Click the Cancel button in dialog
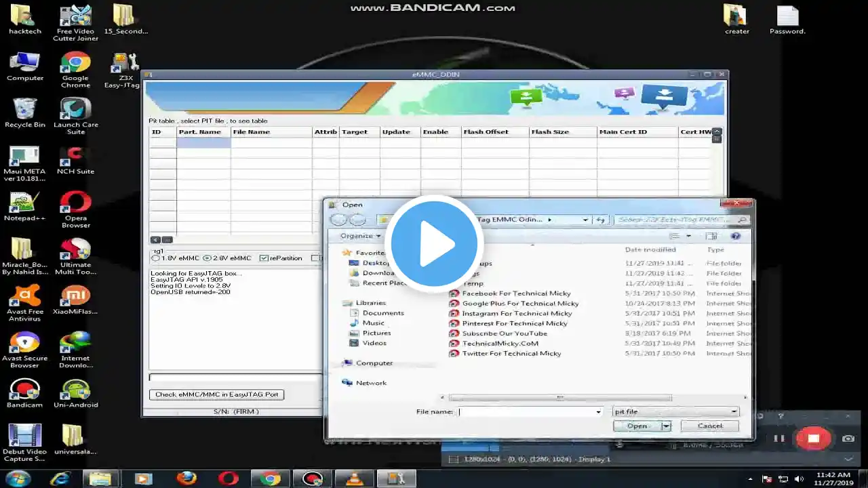 [710, 426]
